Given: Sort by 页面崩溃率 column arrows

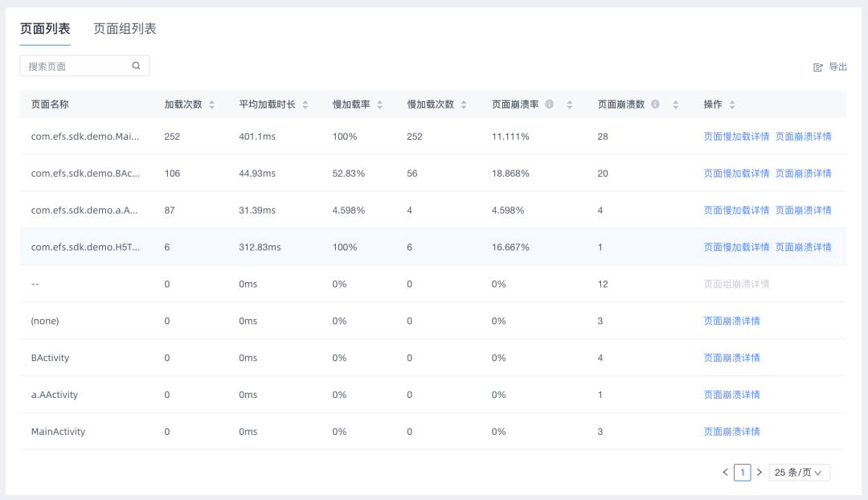Looking at the screenshot, I should (570, 105).
